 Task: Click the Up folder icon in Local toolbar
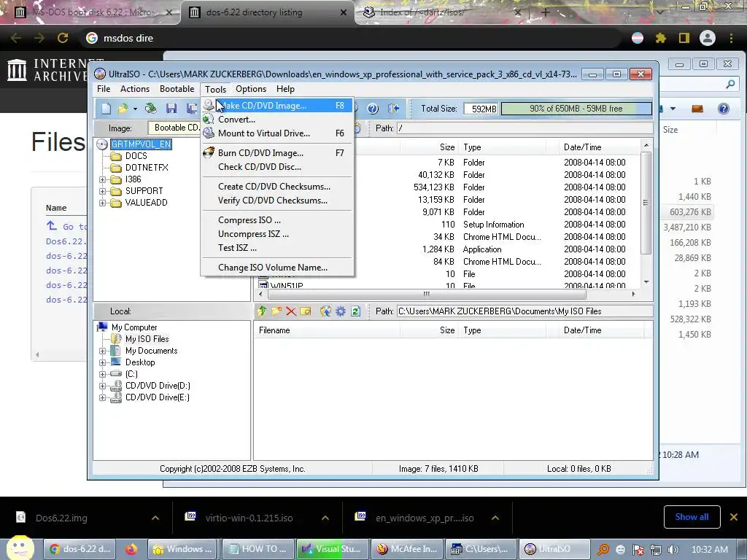click(x=262, y=311)
